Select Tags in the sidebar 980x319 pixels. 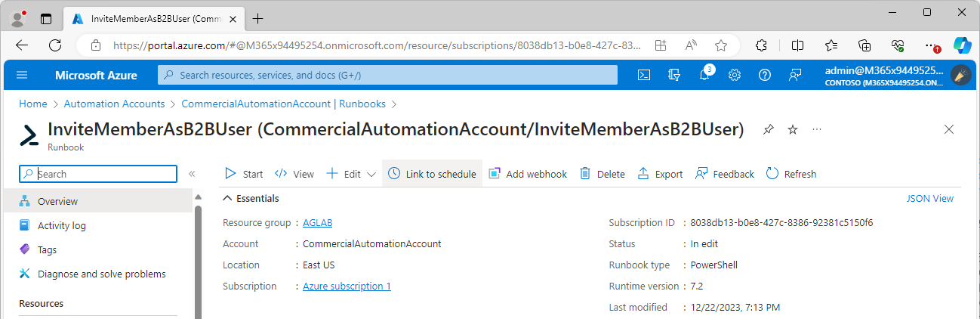coord(47,249)
